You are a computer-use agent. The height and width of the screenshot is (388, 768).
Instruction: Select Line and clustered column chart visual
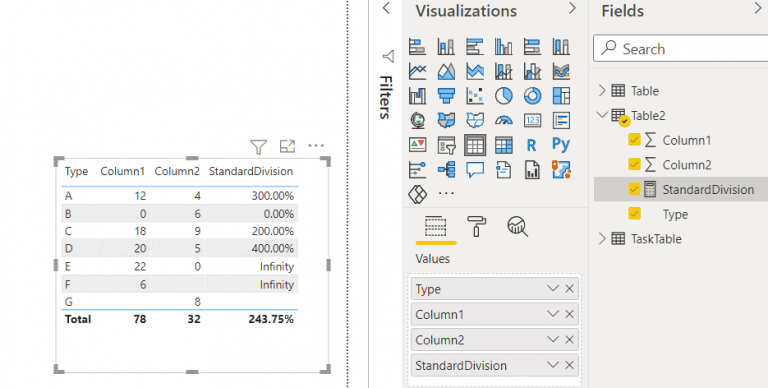(x=532, y=72)
